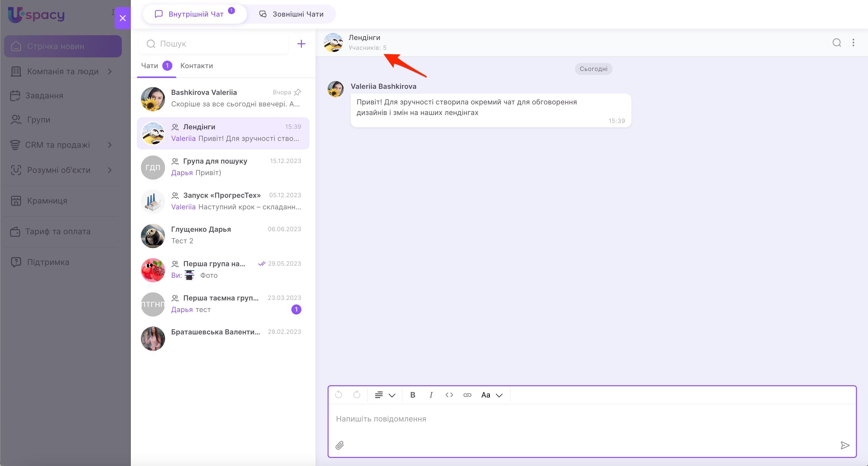Open the Aa font size dropdown
The image size is (868, 466).
click(x=492, y=395)
